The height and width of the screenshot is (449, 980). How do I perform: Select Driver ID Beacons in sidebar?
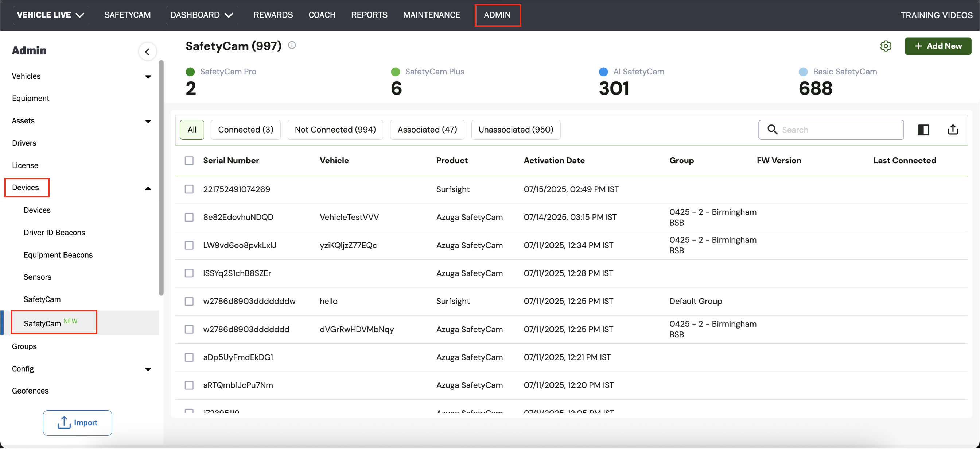coord(54,233)
